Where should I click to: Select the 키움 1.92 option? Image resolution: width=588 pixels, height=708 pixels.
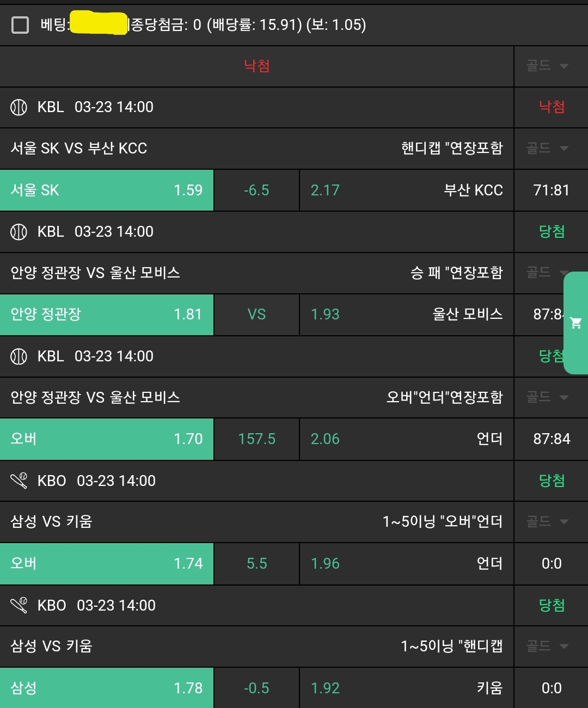(406, 688)
